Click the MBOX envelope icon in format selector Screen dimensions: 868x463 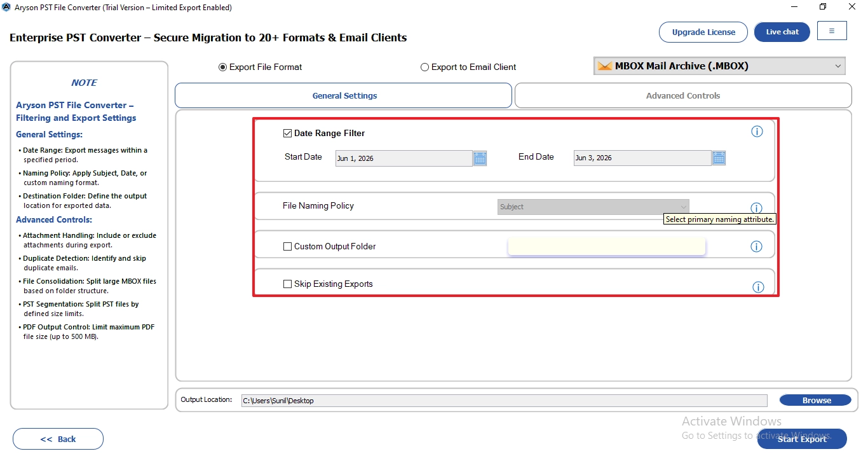605,66
